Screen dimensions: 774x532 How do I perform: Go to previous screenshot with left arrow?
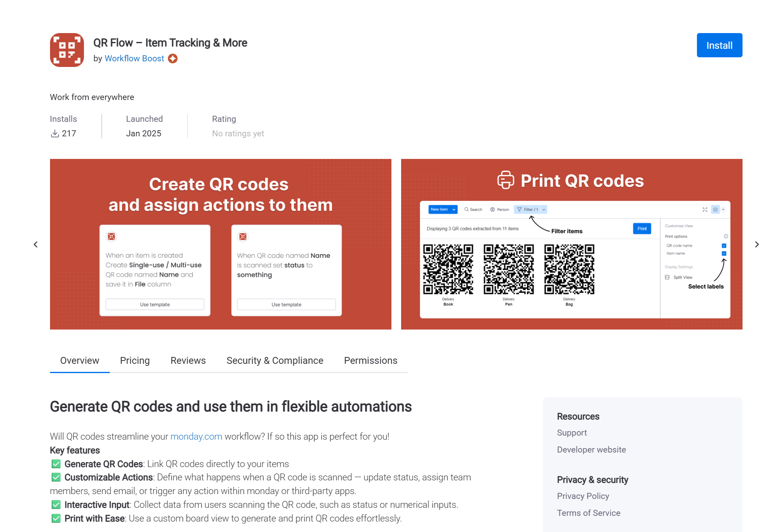tap(36, 244)
